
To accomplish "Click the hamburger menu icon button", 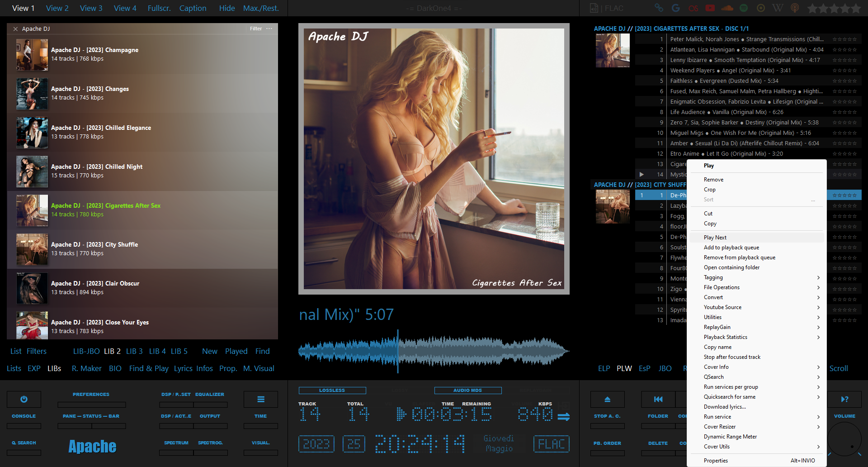I will coord(261,399).
